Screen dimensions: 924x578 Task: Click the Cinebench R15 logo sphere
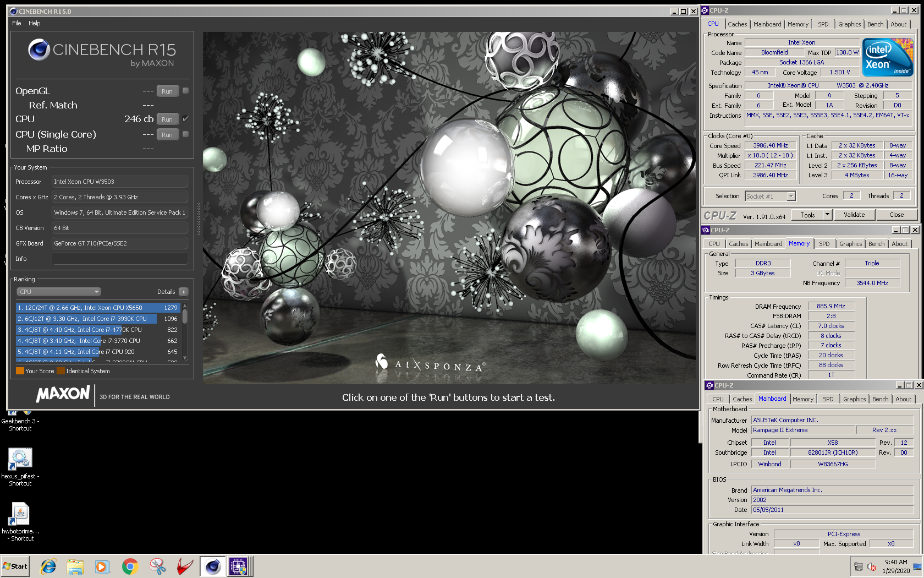click(x=39, y=50)
